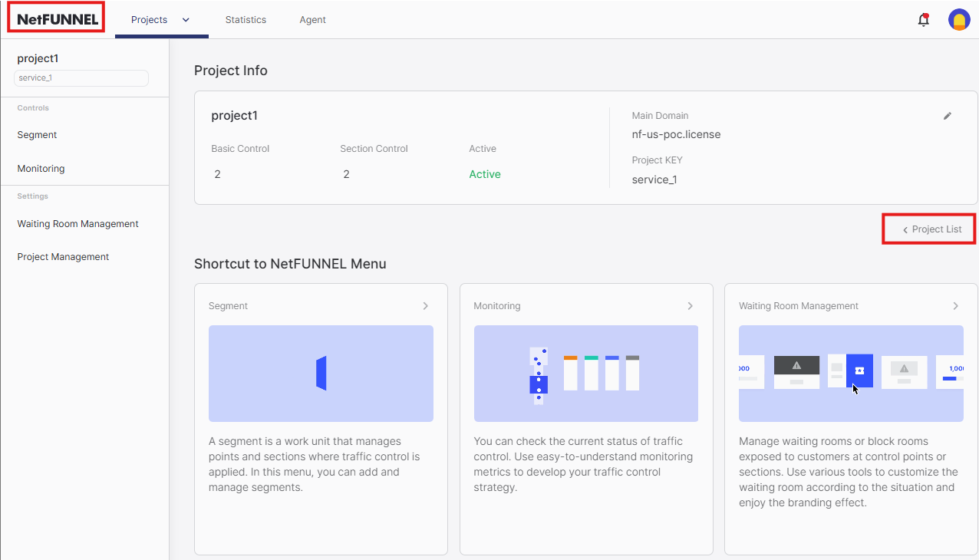Click the Active status label

coord(484,174)
